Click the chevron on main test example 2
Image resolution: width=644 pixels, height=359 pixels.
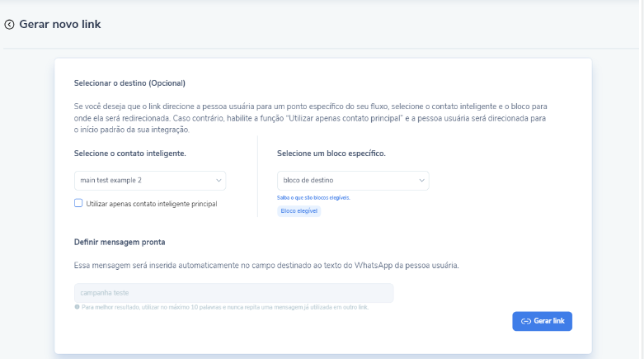[x=219, y=180]
